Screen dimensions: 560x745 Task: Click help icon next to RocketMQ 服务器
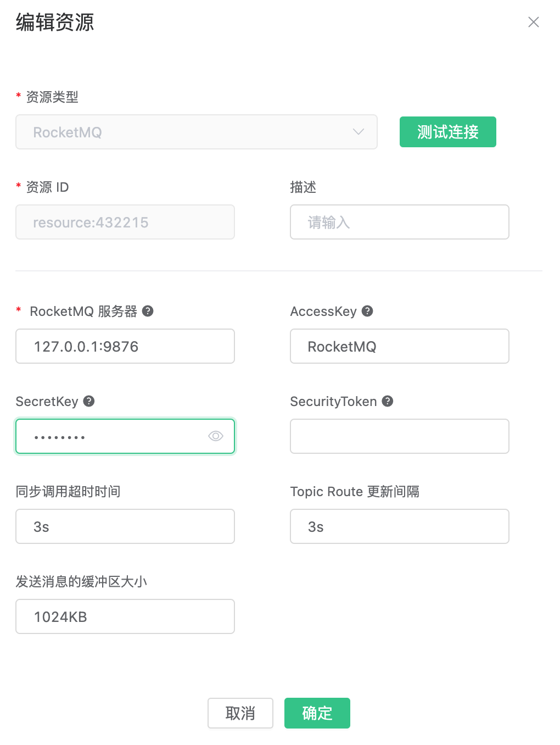pyautogui.click(x=148, y=311)
